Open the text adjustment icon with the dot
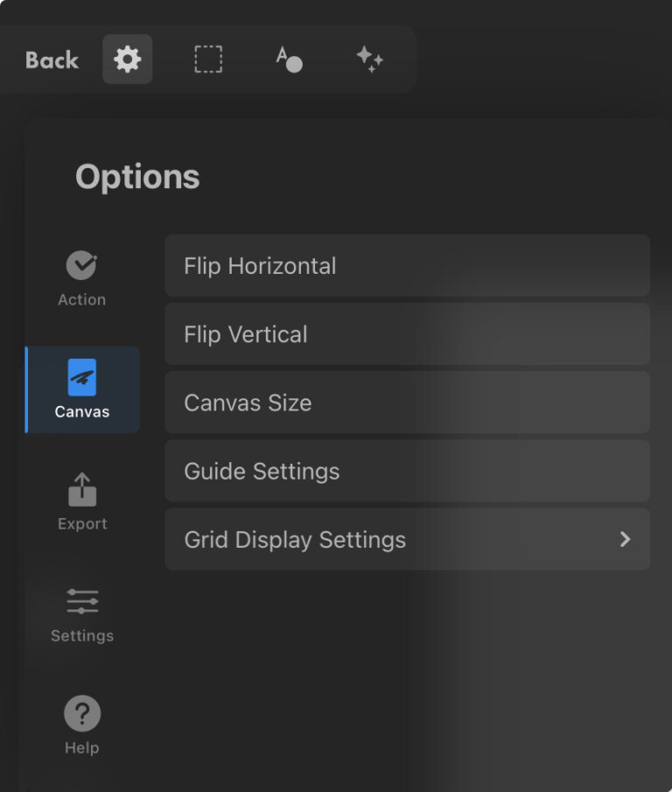 [x=289, y=60]
